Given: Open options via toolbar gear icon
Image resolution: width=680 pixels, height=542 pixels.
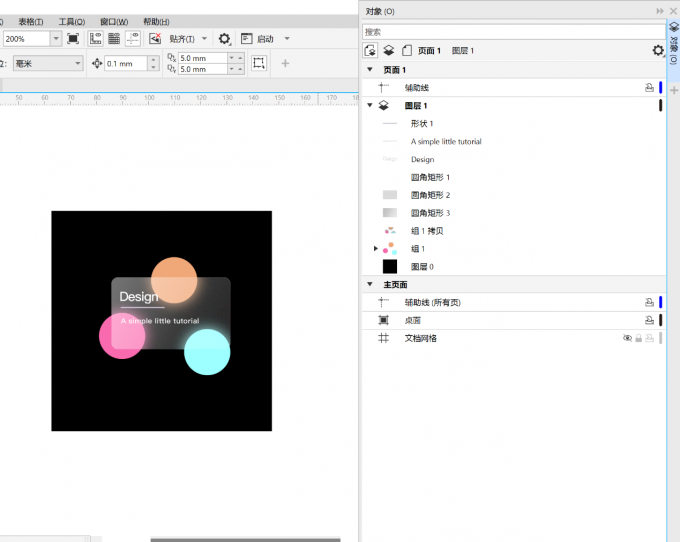Looking at the screenshot, I should click(225, 39).
